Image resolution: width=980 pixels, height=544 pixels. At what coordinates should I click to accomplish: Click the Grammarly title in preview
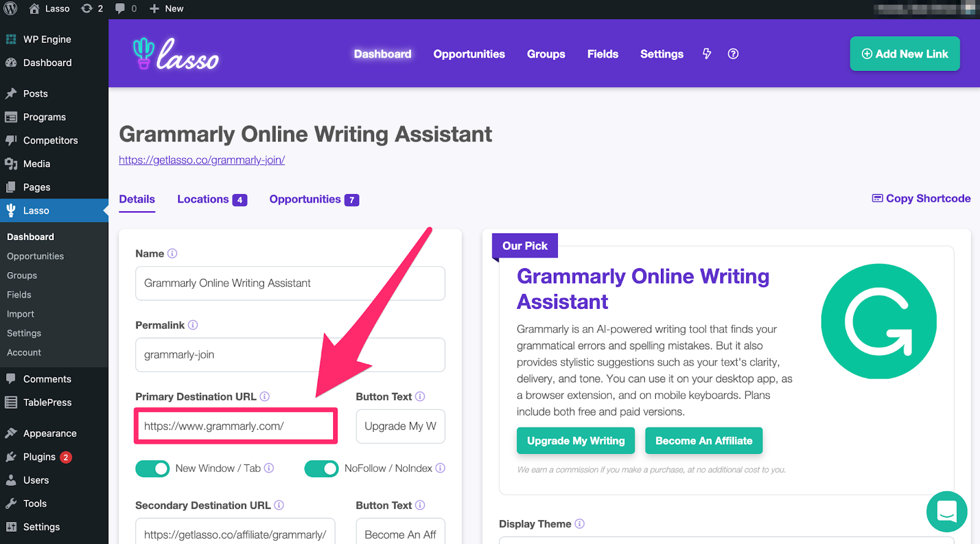click(643, 289)
